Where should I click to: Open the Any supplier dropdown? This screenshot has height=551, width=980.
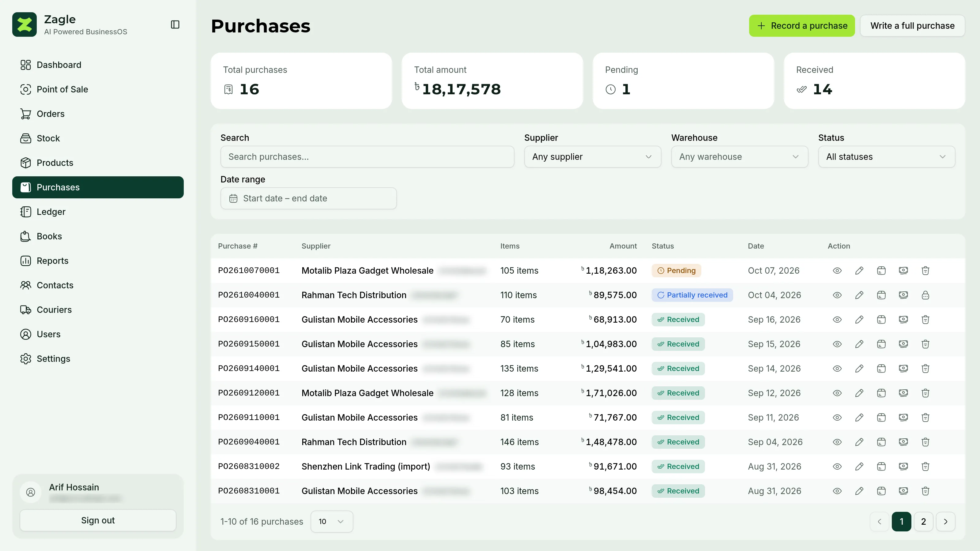[592, 157]
